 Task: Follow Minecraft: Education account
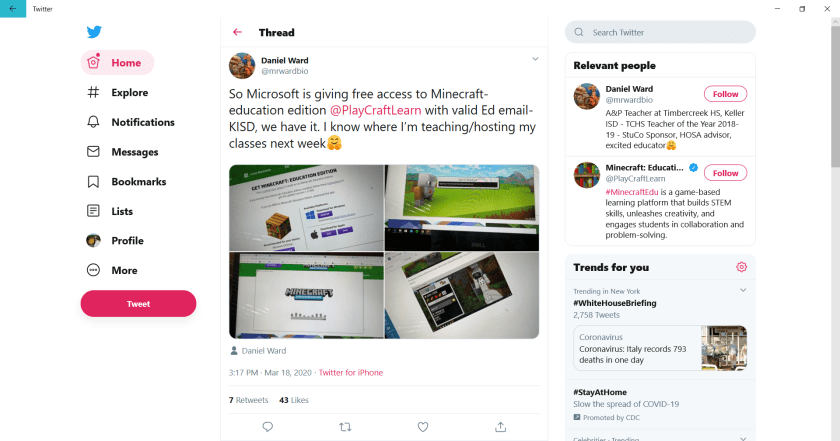[x=725, y=173]
